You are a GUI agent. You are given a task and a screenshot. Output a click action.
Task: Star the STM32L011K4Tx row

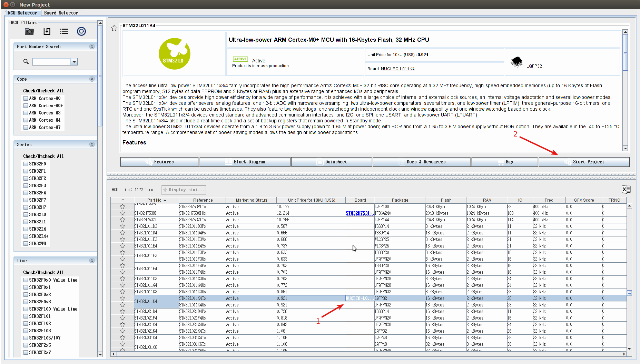[122, 298]
